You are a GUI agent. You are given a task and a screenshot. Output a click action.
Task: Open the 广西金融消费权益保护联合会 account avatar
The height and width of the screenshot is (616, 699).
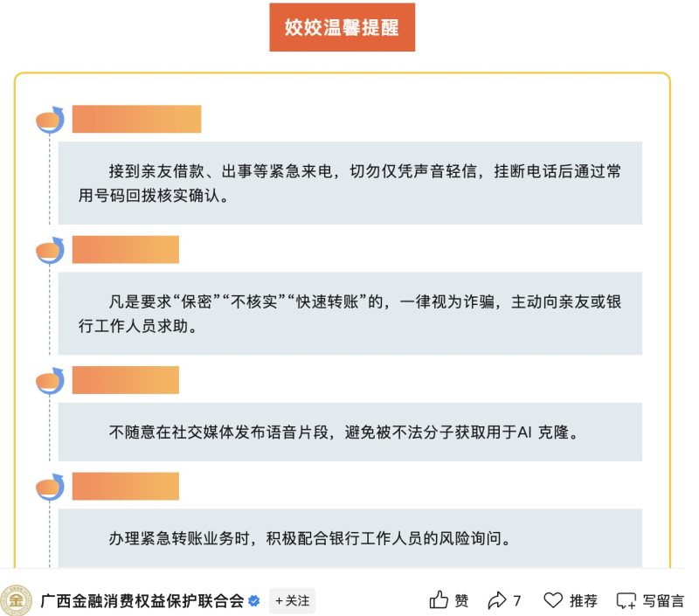pyautogui.click(x=16, y=600)
